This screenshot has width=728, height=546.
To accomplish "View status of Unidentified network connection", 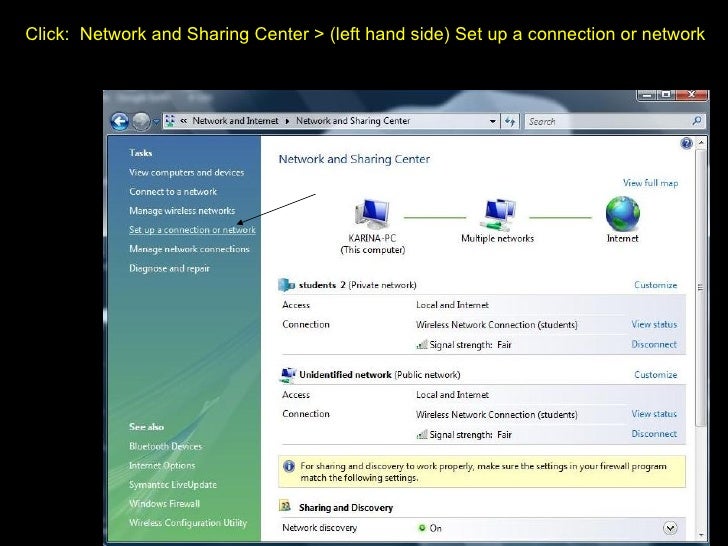I will (x=654, y=414).
